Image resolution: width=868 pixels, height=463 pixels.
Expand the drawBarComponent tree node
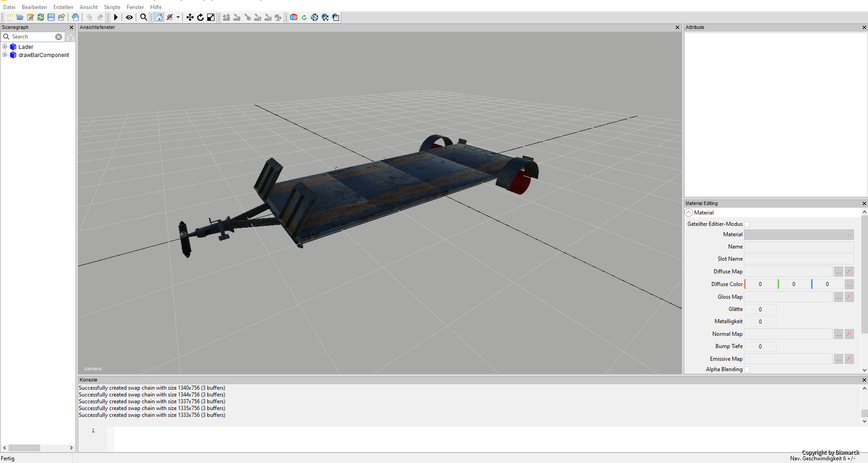click(x=5, y=55)
